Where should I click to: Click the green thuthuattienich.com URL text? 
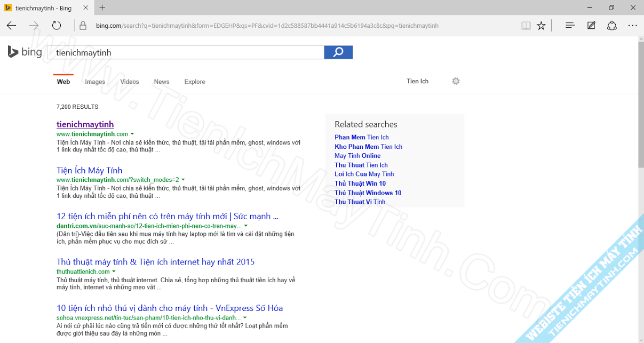83,272
